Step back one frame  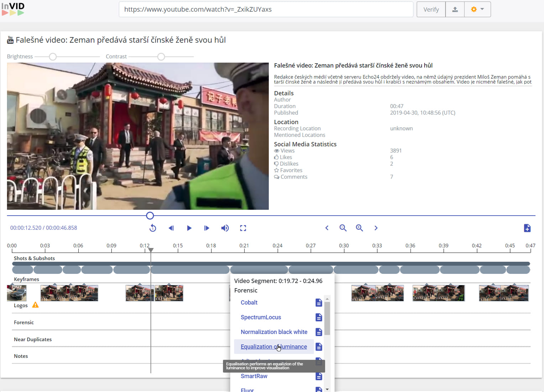coord(171,228)
